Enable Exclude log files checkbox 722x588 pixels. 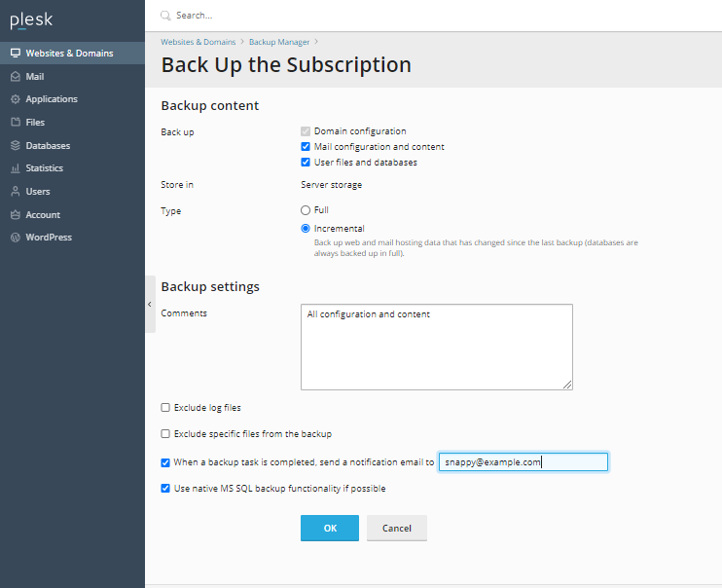165,408
